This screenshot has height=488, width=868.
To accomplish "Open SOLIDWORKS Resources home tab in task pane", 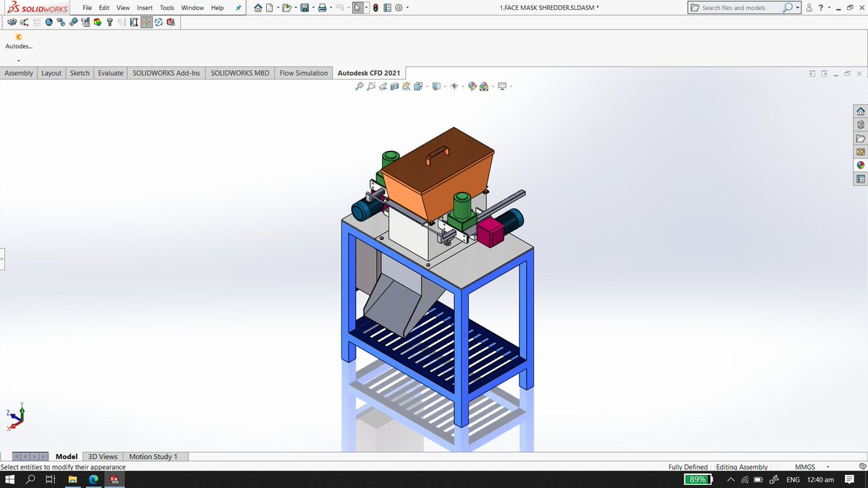I will 861,111.
